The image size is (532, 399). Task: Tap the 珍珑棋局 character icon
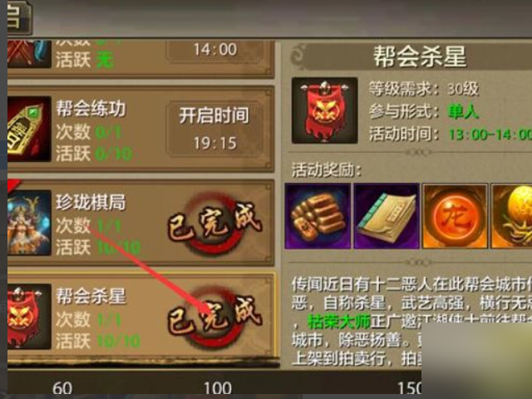[29, 223]
